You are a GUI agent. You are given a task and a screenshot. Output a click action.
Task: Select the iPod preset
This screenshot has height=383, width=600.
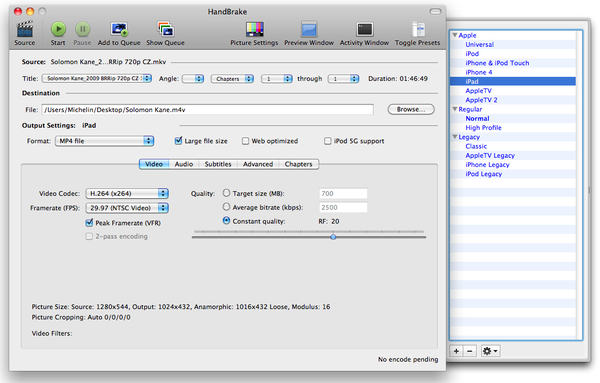click(x=472, y=54)
